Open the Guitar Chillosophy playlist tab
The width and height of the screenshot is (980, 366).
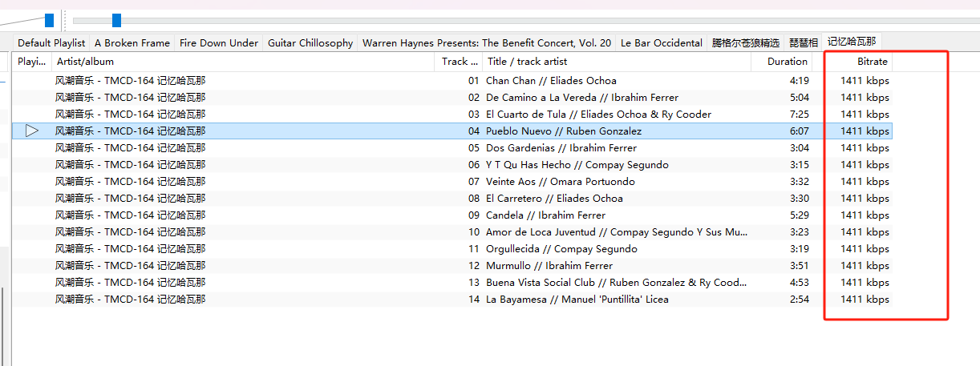pos(310,43)
